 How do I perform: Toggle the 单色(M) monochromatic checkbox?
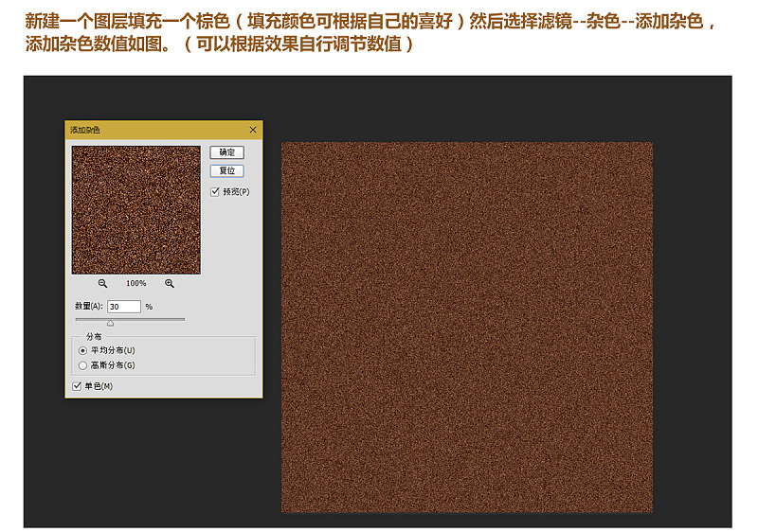coord(77,386)
